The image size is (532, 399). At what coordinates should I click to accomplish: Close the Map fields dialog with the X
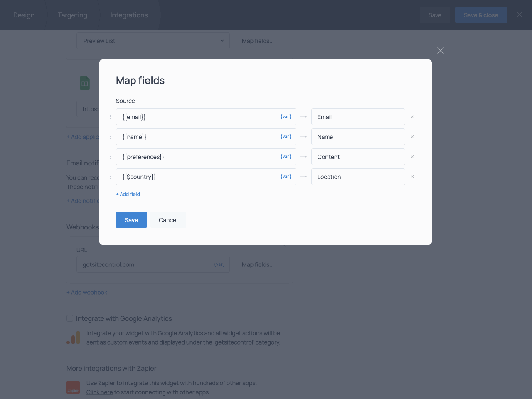click(441, 51)
